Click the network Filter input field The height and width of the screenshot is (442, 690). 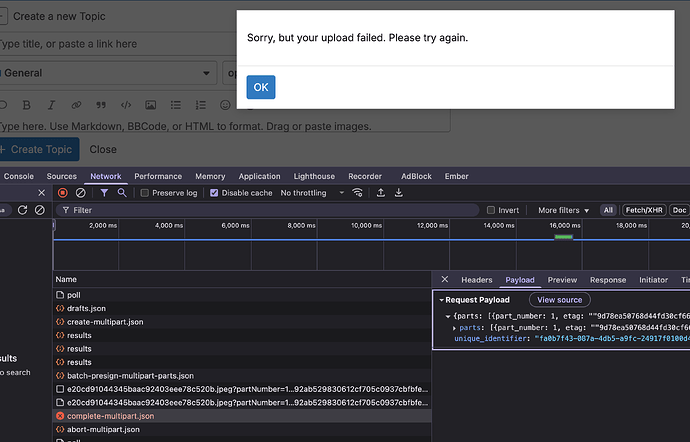click(267, 210)
